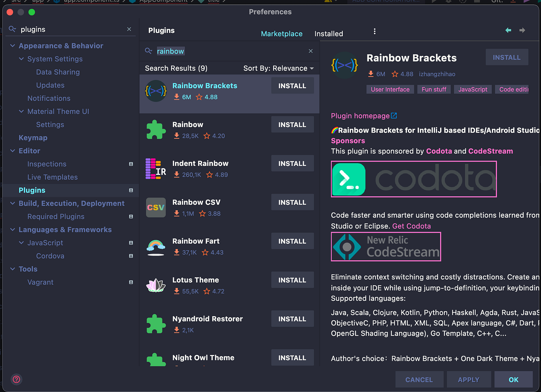The height and width of the screenshot is (392, 541).
Task: Install the Lotus Theme plugin
Action: pyautogui.click(x=292, y=280)
